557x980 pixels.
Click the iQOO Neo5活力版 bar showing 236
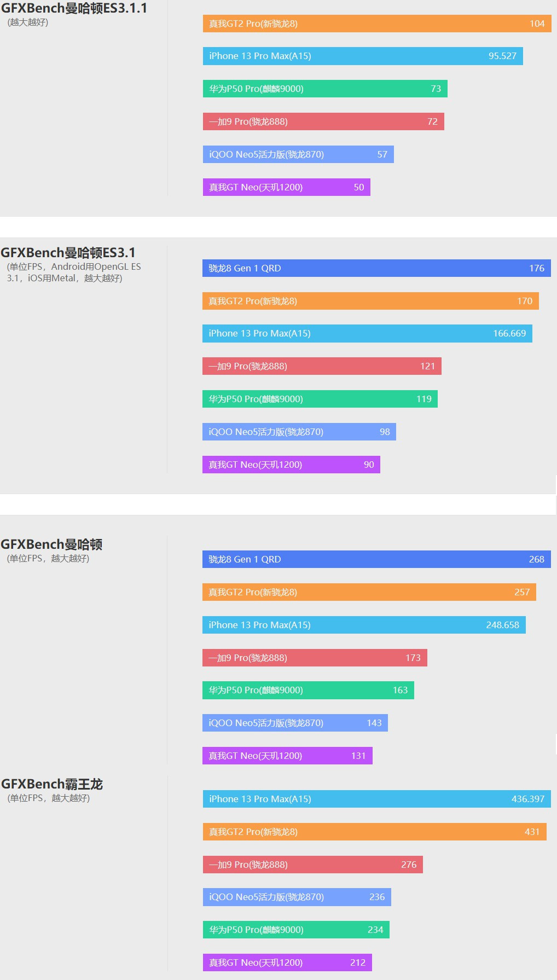click(x=297, y=897)
